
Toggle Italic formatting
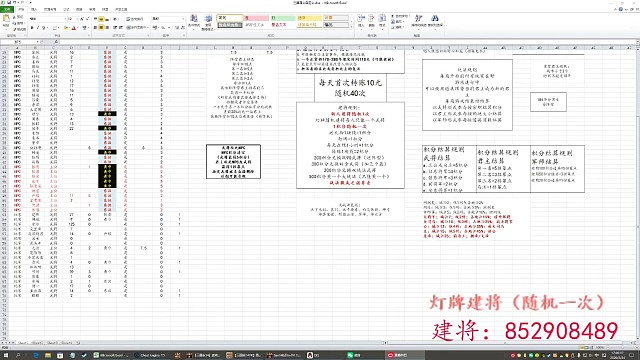tap(38, 28)
